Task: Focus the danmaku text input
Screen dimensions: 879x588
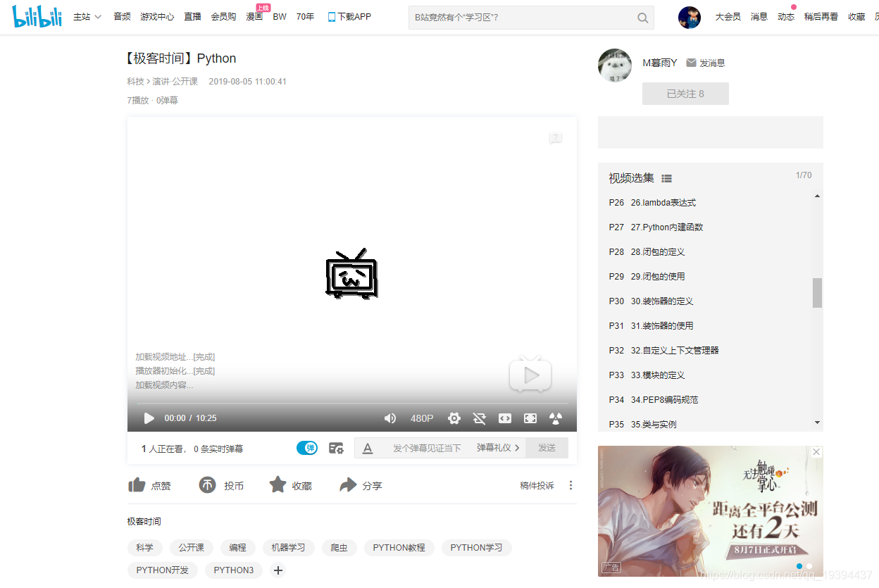Action: [x=427, y=448]
